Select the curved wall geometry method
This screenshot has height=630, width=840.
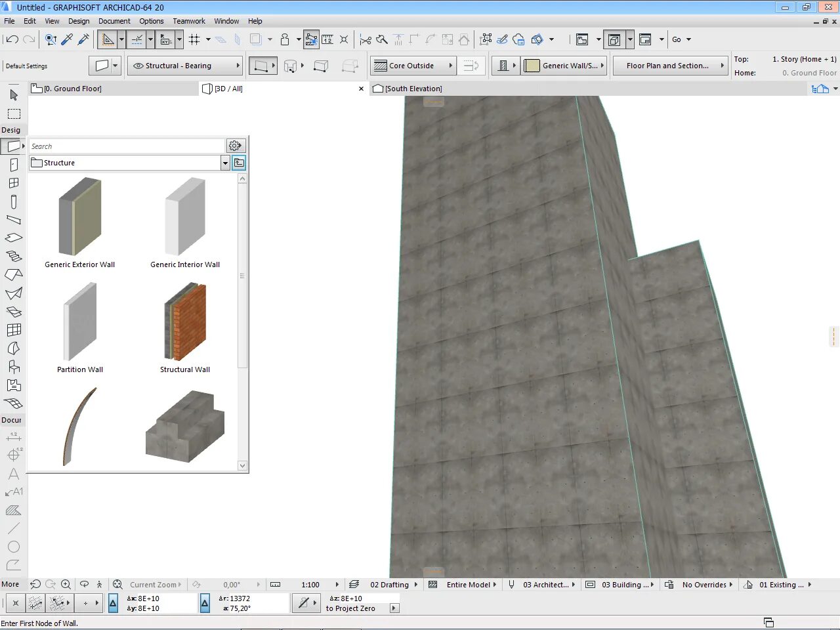click(x=290, y=66)
